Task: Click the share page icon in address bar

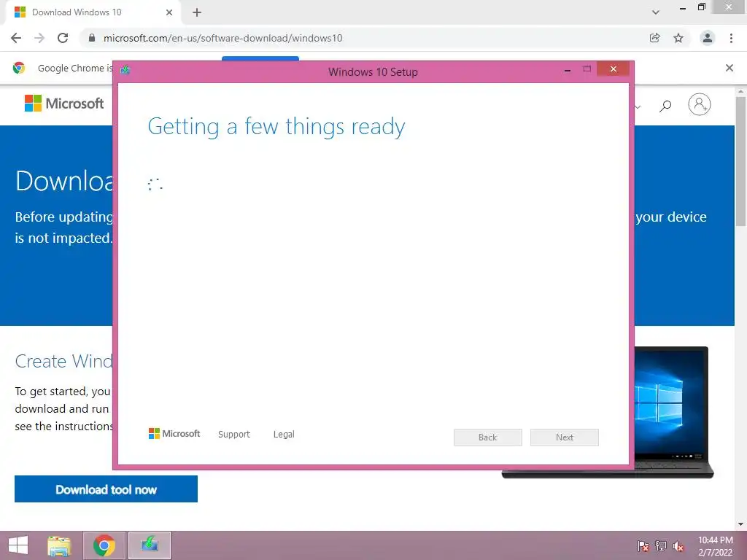Action: tap(655, 38)
